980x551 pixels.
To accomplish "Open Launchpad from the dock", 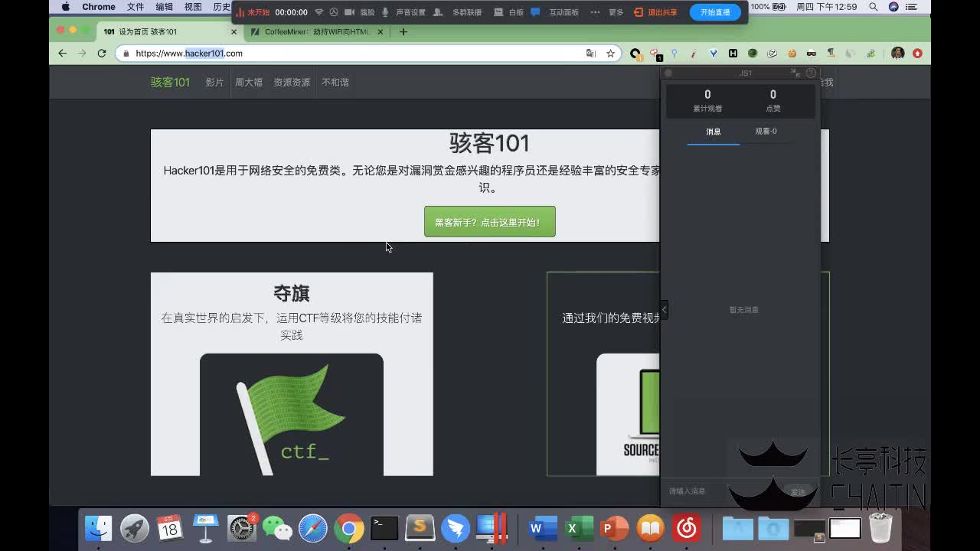I will pyautogui.click(x=135, y=528).
